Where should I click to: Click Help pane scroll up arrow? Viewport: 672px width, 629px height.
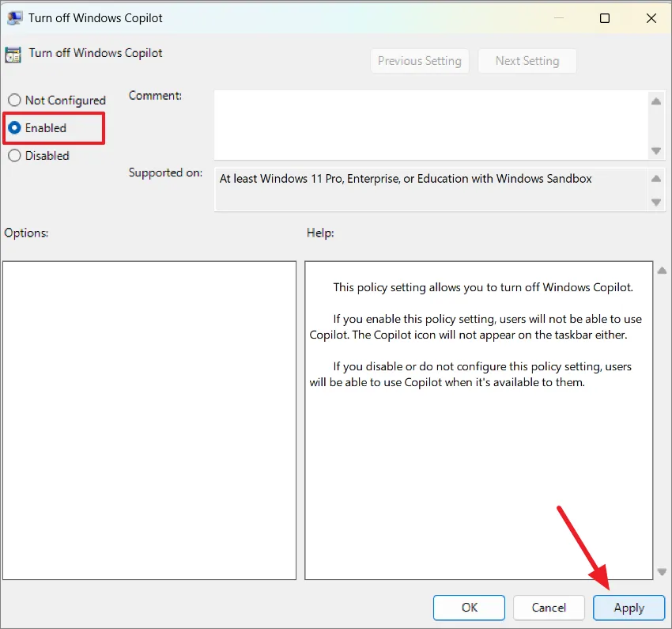point(662,270)
